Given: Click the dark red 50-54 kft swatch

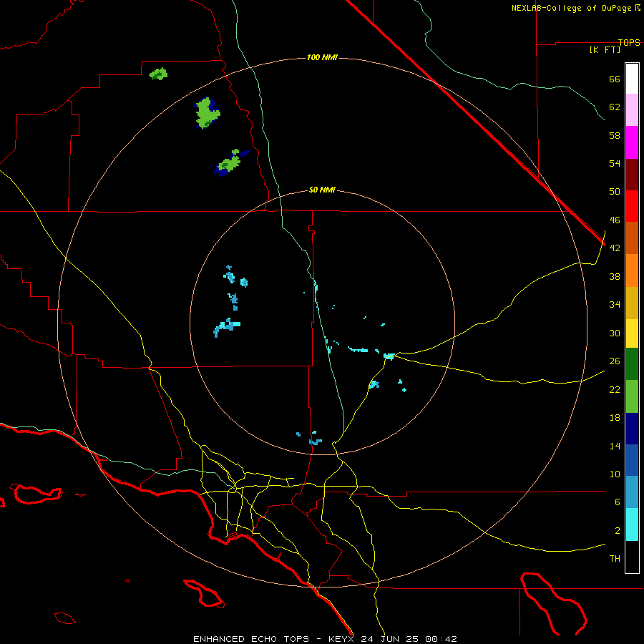Looking at the screenshot, I should pyautogui.click(x=632, y=174).
